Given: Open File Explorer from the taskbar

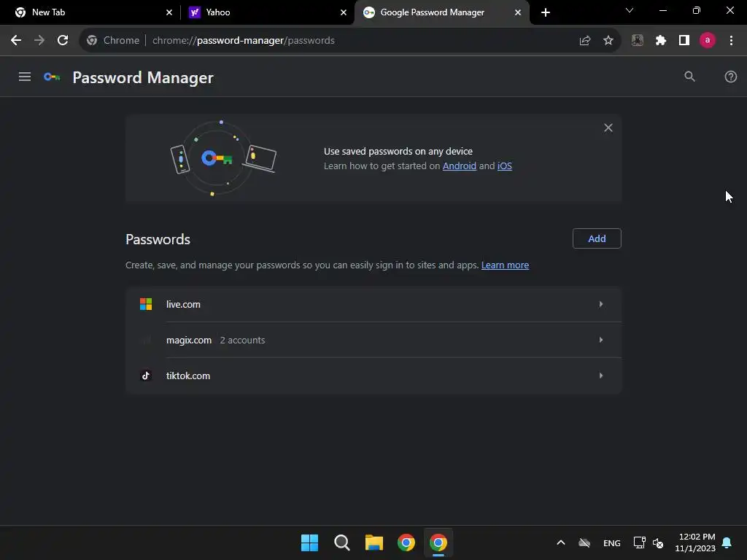Looking at the screenshot, I should [x=374, y=542].
